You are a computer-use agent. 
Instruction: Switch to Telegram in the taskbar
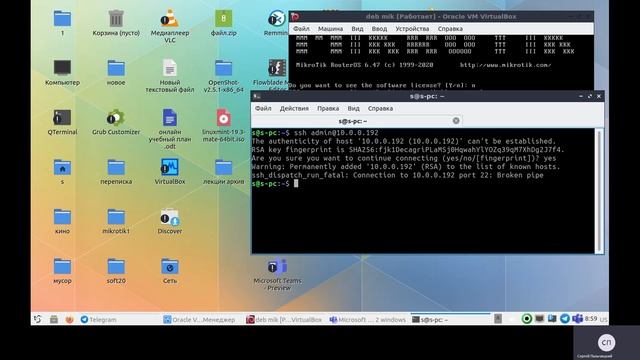tap(98, 320)
